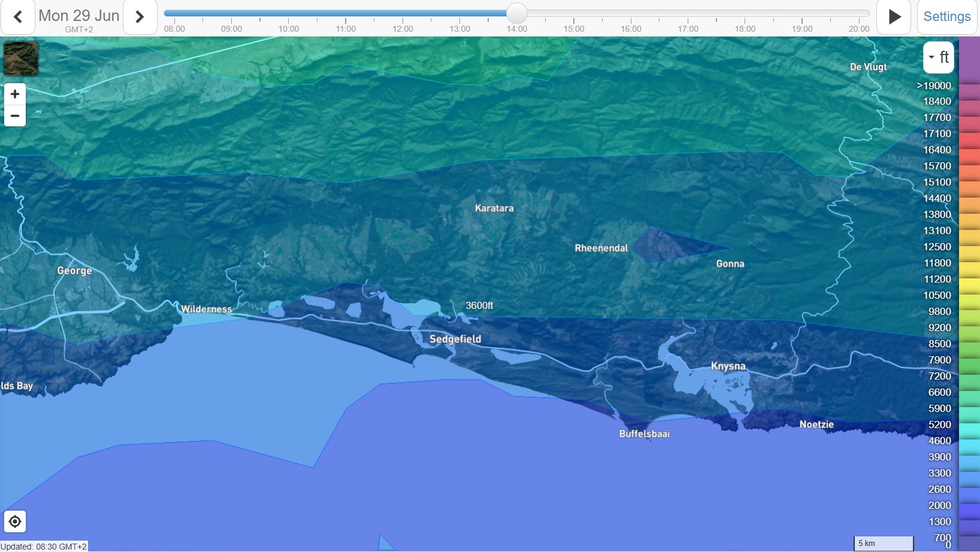Image resolution: width=980 pixels, height=552 pixels.
Task: Click the Sedgefield town label
Action: [455, 339]
